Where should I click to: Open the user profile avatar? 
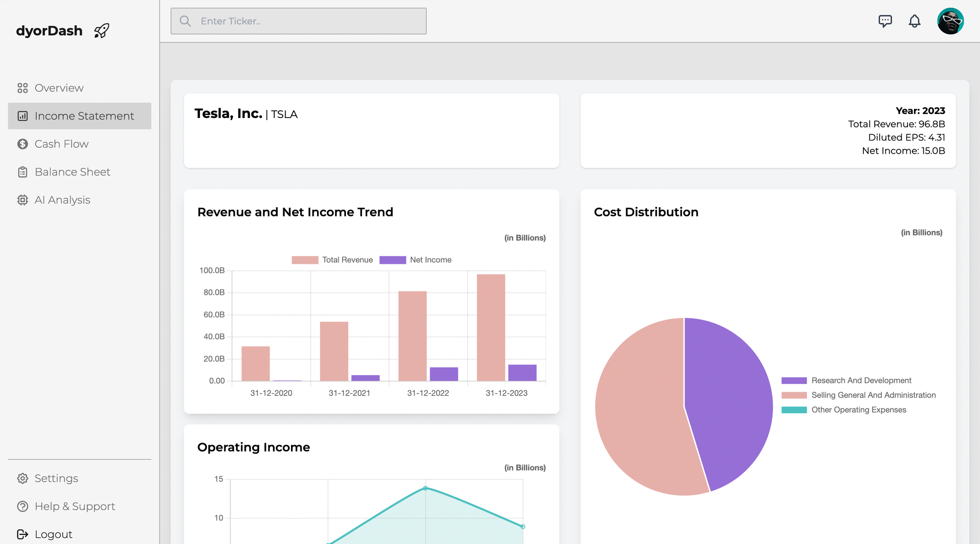(951, 21)
